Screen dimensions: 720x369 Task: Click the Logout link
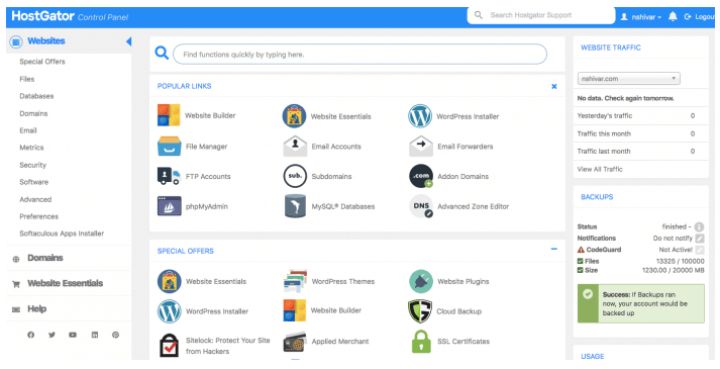pos(699,17)
